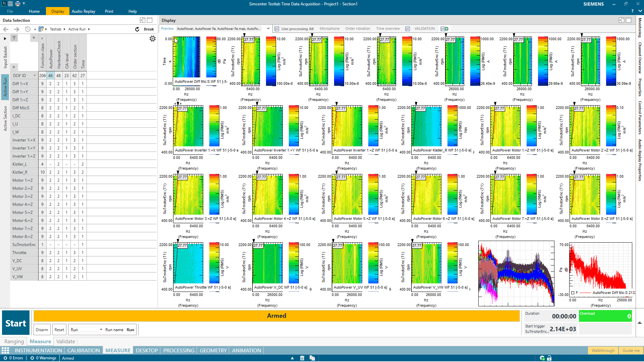Click the Walkthrough button
This screenshot has width=644, height=362.
(x=603, y=350)
